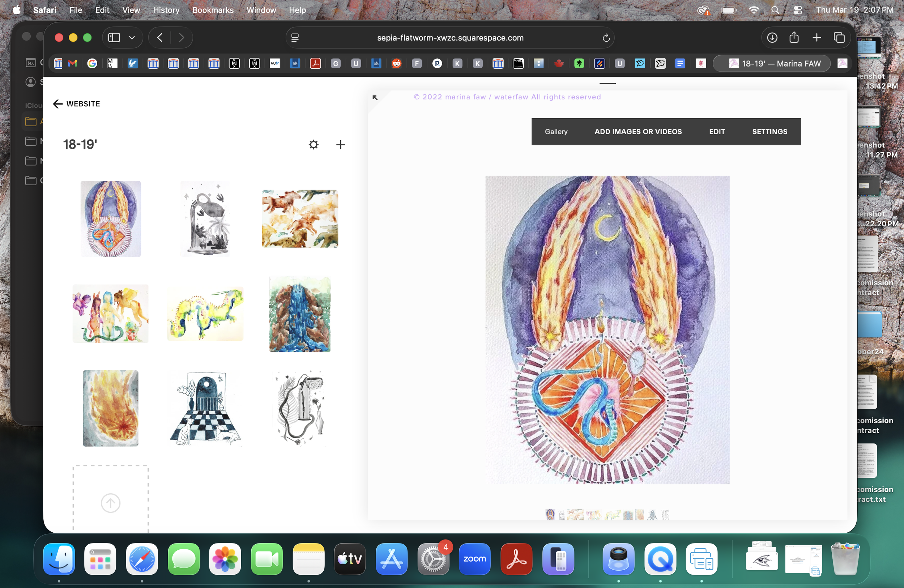The width and height of the screenshot is (904, 588).
Task: Click the Control Center icon in the menu bar
Action: coord(797,10)
